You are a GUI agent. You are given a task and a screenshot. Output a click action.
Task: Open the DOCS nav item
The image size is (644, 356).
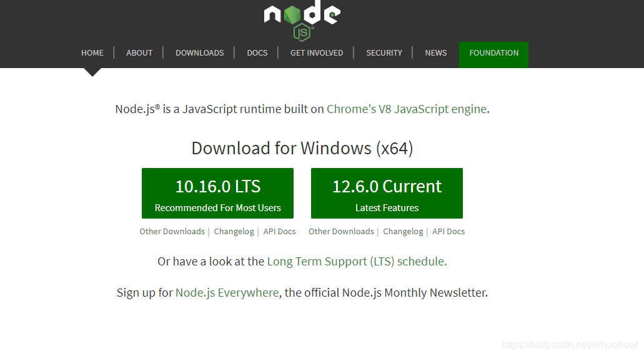257,53
